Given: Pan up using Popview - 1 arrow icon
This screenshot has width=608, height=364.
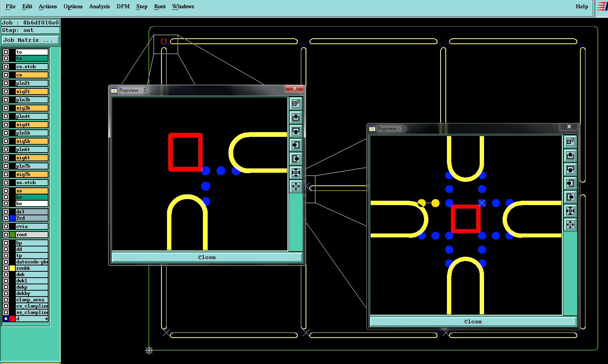Looking at the screenshot, I should (x=570, y=155).
